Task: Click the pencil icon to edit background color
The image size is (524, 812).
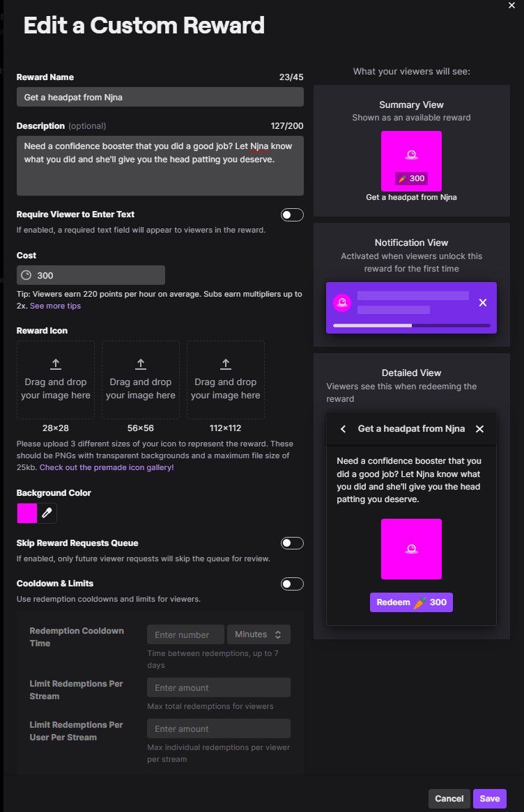Action: click(x=47, y=513)
